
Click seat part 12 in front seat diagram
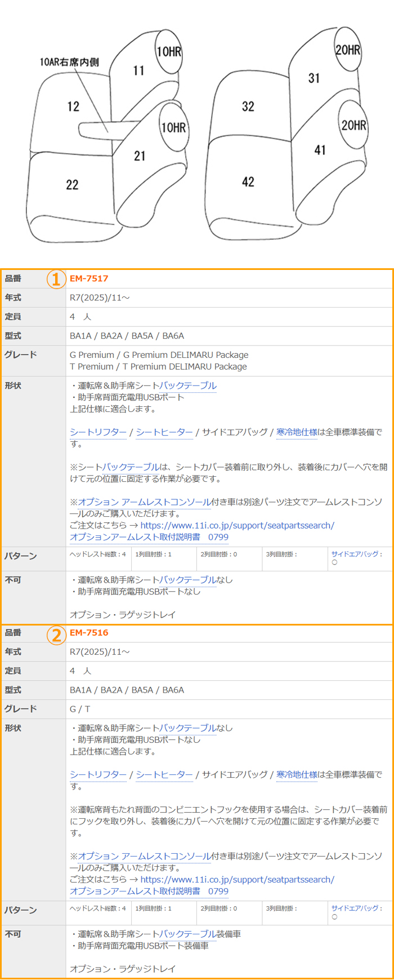pos(73,107)
